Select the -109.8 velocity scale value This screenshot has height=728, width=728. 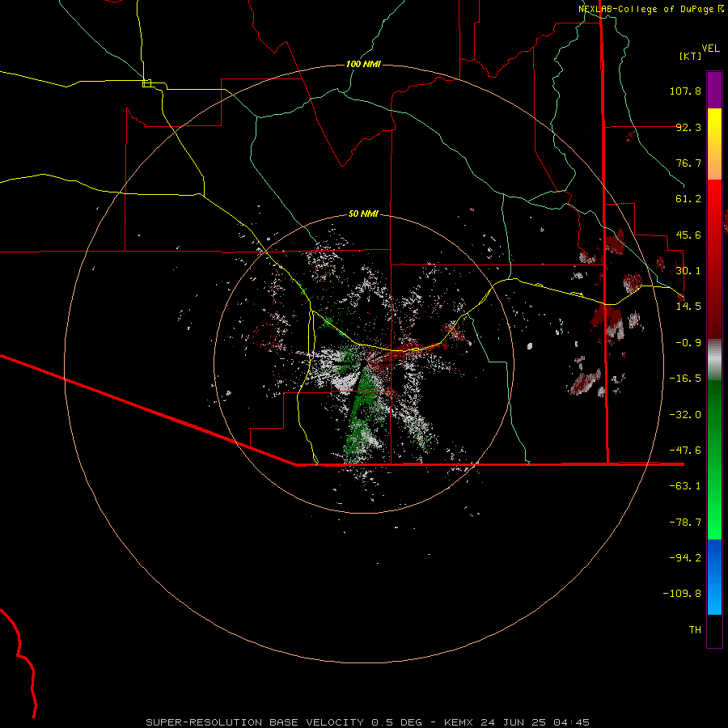point(683,594)
